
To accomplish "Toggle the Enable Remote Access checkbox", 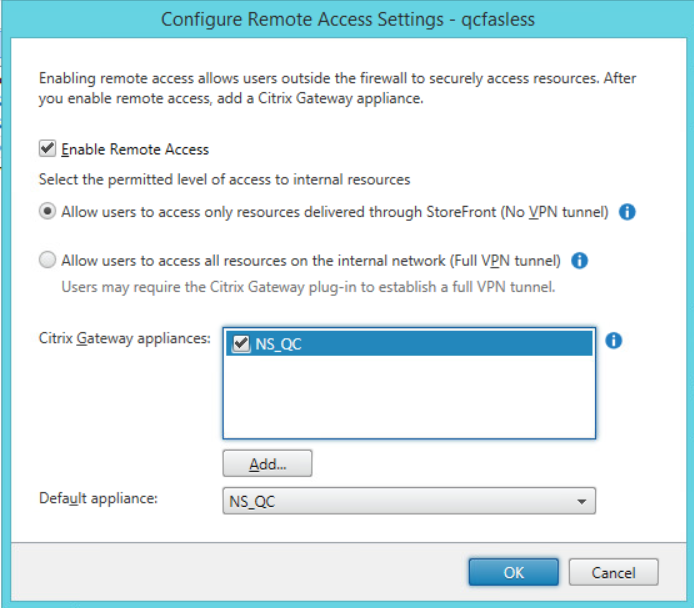I will (47, 149).
